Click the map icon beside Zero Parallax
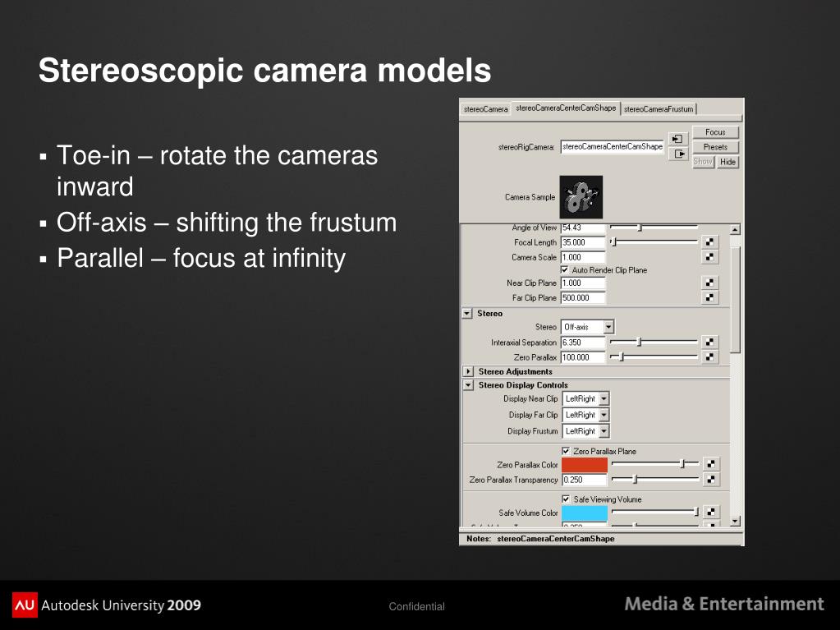This screenshot has width=840, height=630. tap(709, 356)
